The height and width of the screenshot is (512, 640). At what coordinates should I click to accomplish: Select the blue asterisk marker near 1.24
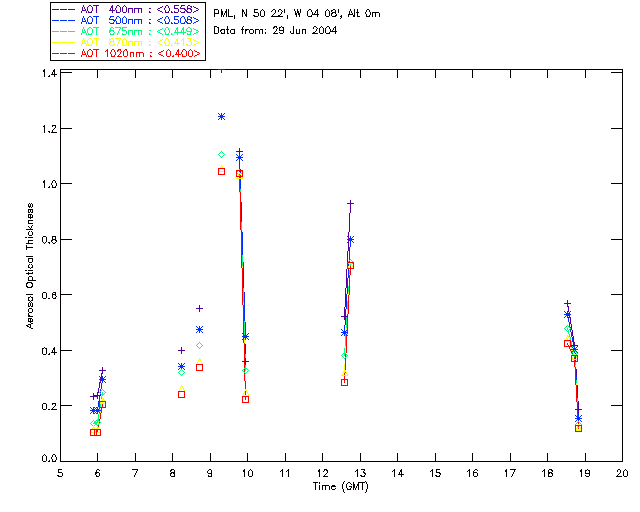coord(222,117)
